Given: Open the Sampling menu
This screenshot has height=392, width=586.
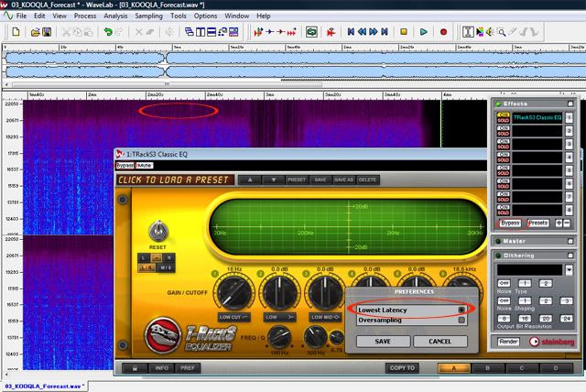Looking at the screenshot, I should (148, 16).
